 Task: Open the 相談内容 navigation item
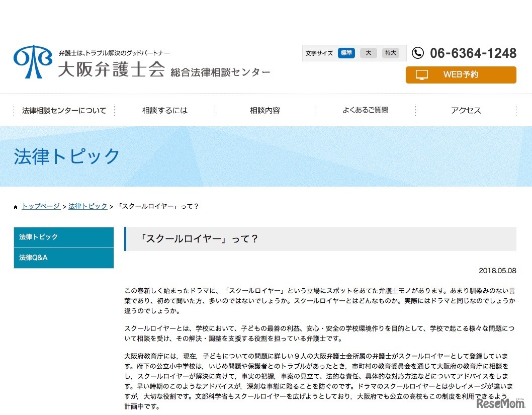click(x=265, y=110)
